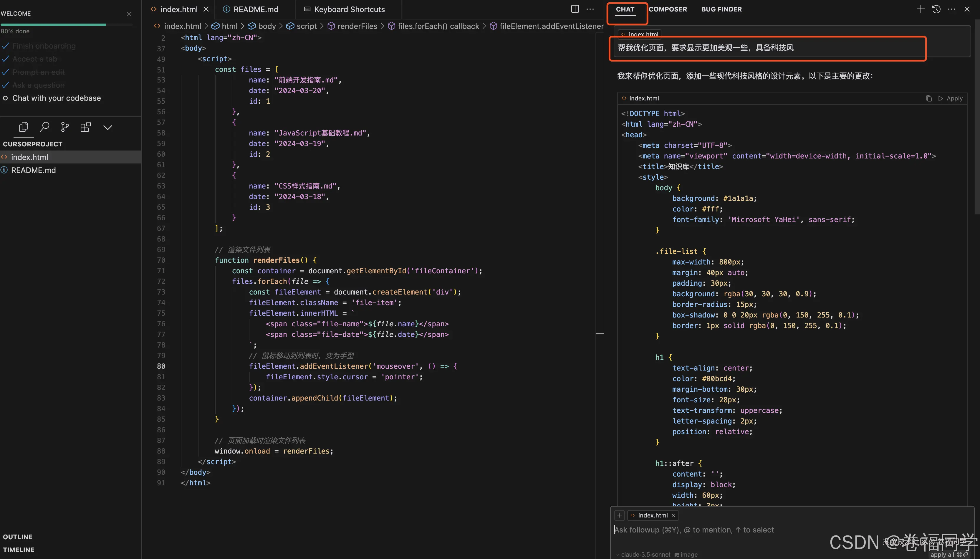Open chat history clock icon
This screenshot has height=559, width=980.
coord(936,9)
